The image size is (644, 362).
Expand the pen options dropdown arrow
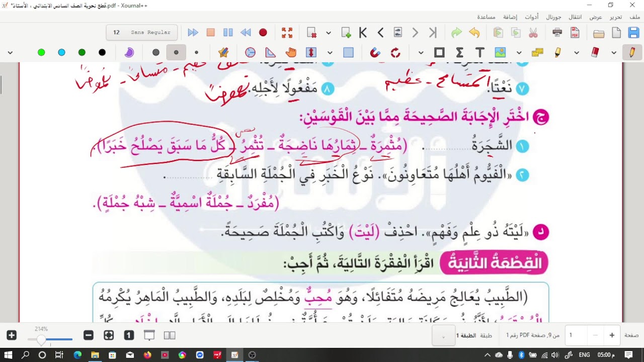pos(614,52)
